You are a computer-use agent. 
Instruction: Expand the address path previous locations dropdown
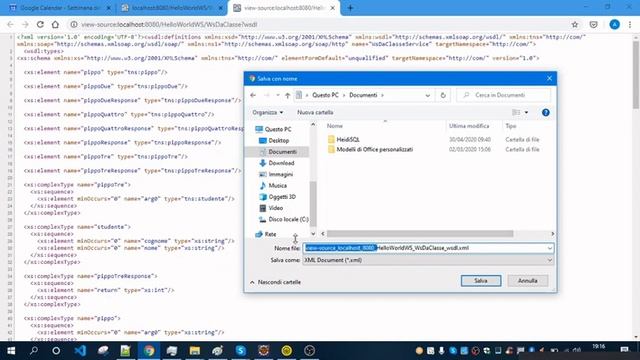point(427,95)
